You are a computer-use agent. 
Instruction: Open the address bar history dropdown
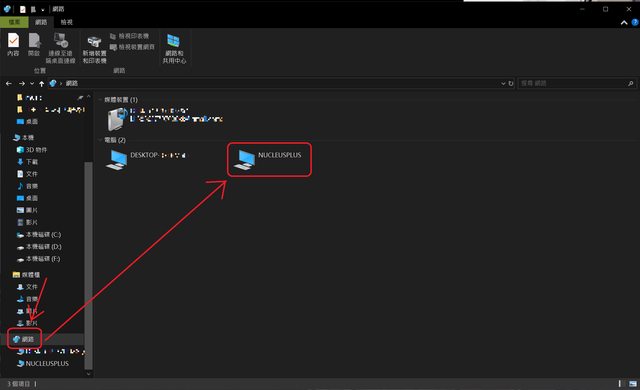point(503,83)
